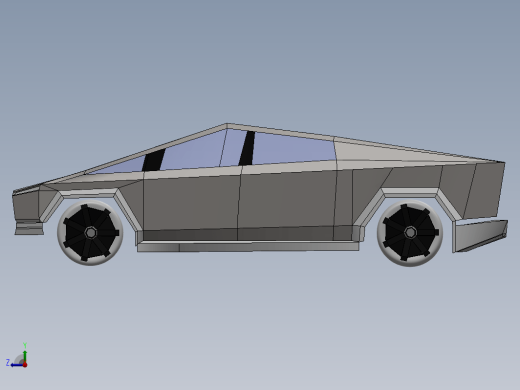Screen dimensions: 520x390
Task: Click the black pillar between side windows
Action: (x=247, y=148)
